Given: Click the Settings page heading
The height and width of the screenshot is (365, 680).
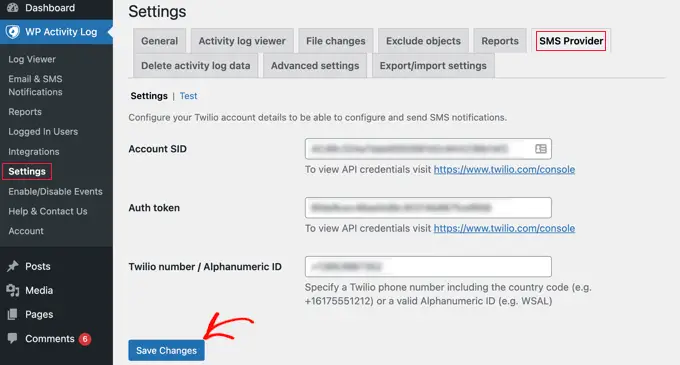Looking at the screenshot, I should [157, 12].
